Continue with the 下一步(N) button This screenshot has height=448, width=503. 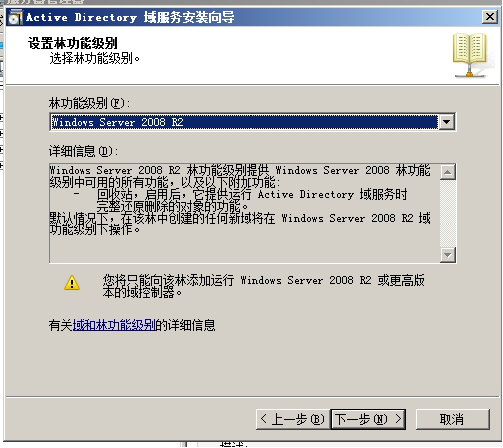click(368, 419)
